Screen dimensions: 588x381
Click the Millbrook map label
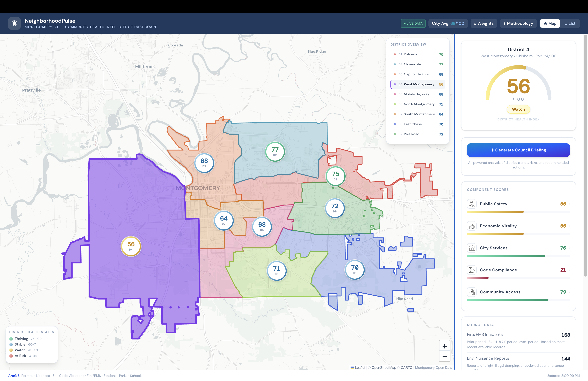(x=145, y=67)
